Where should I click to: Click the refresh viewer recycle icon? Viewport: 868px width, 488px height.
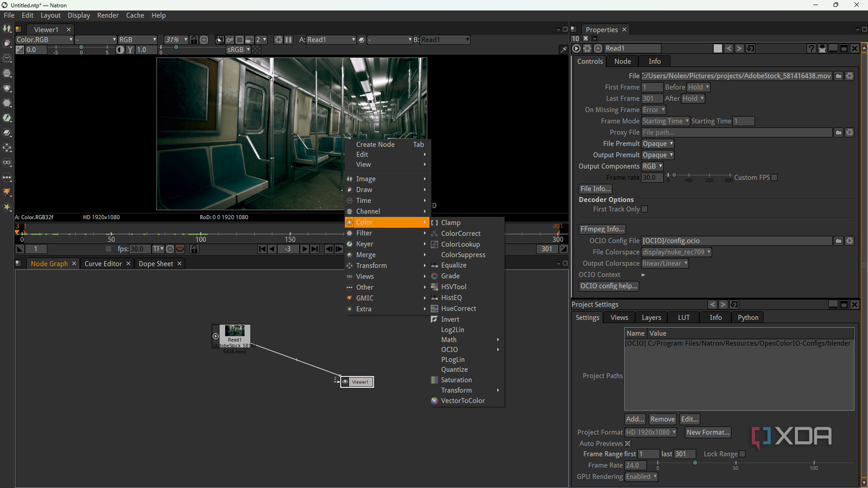[278, 40]
